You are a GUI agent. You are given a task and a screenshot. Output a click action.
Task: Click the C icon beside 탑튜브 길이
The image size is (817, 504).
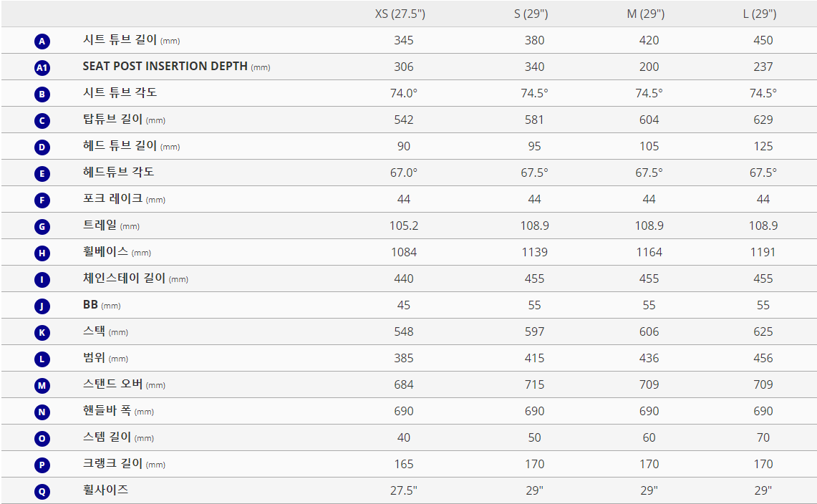pyautogui.click(x=42, y=121)
